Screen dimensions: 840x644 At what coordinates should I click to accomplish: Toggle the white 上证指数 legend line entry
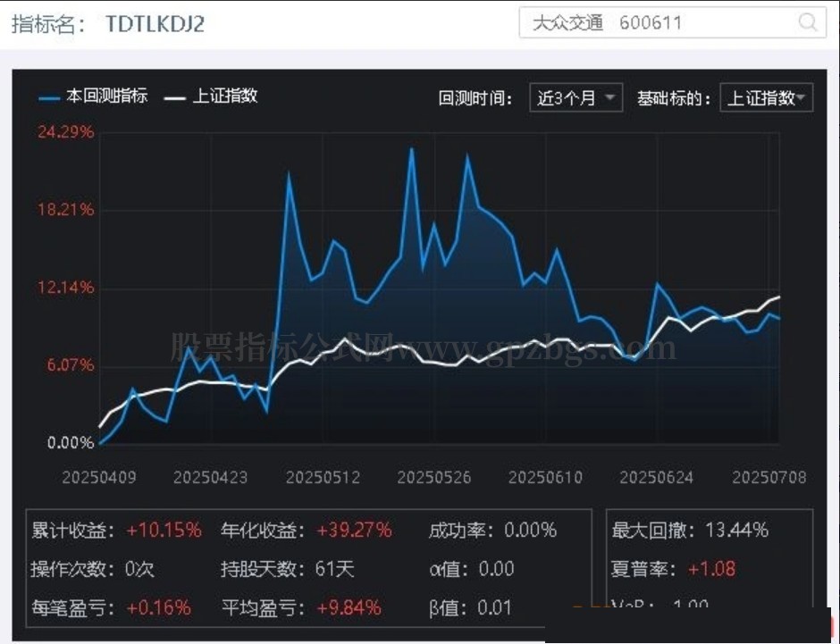click(212, 96)
